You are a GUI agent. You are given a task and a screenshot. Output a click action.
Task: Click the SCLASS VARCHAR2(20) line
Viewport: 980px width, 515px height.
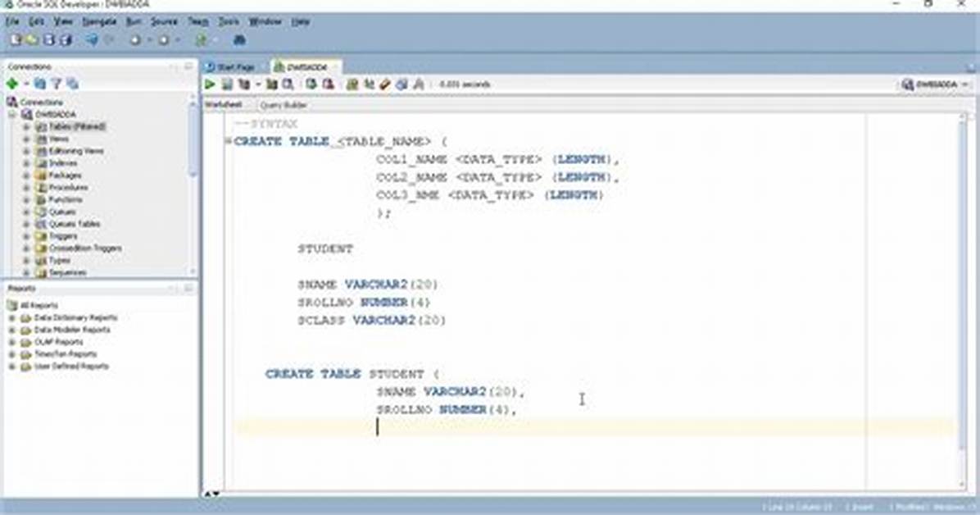[x=372, y=321]
